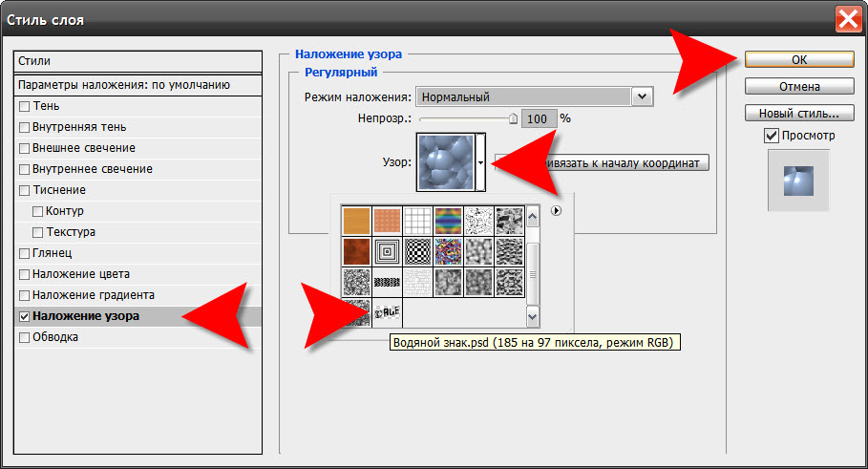Open the Режим наложения Нормальный dropdown
This screenshot has width=868, height=469.
pyautogui.click(x=534, y=96)
